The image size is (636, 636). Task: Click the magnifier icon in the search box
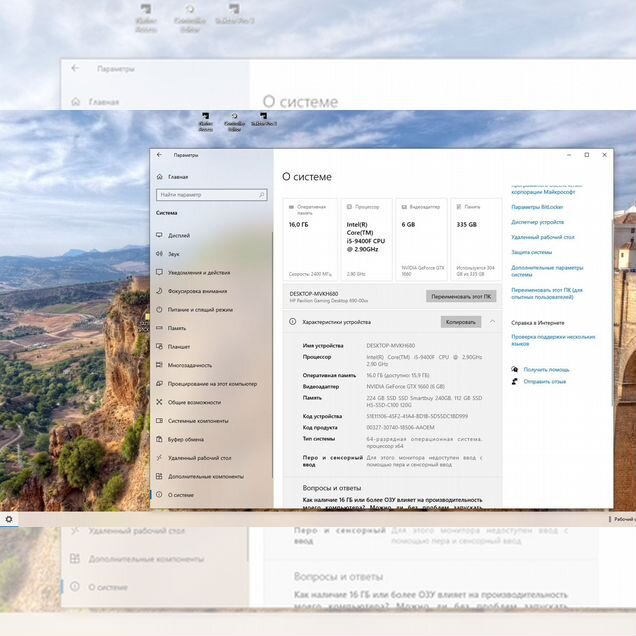262,195
